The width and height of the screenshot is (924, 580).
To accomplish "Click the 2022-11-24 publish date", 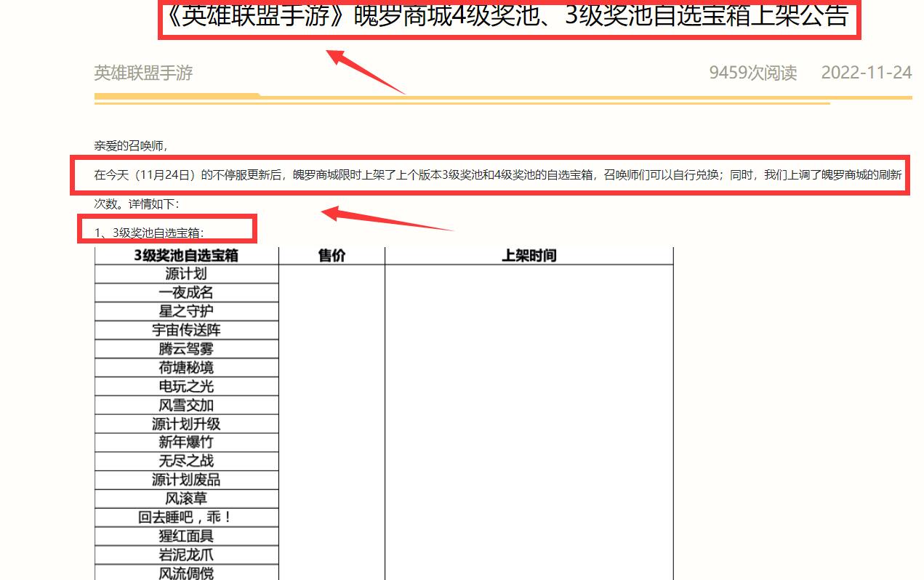I will click(866, 73).
